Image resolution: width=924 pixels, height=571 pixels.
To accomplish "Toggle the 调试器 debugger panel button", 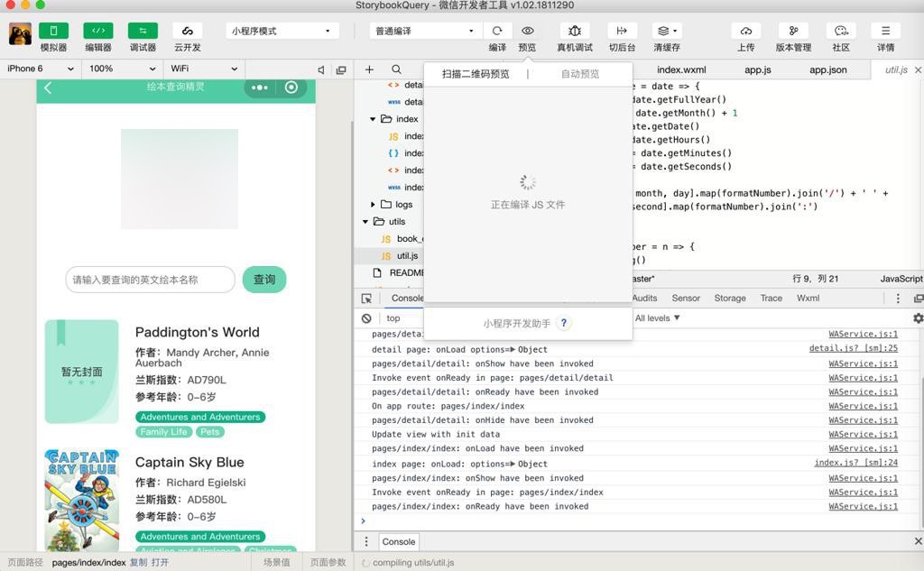I will [x=143, y=31].
